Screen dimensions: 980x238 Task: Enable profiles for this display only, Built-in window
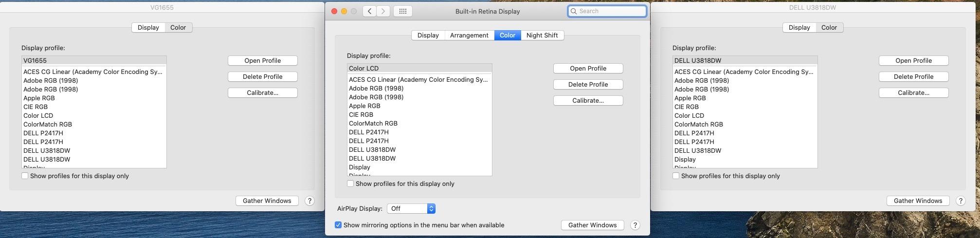point(350,183)
